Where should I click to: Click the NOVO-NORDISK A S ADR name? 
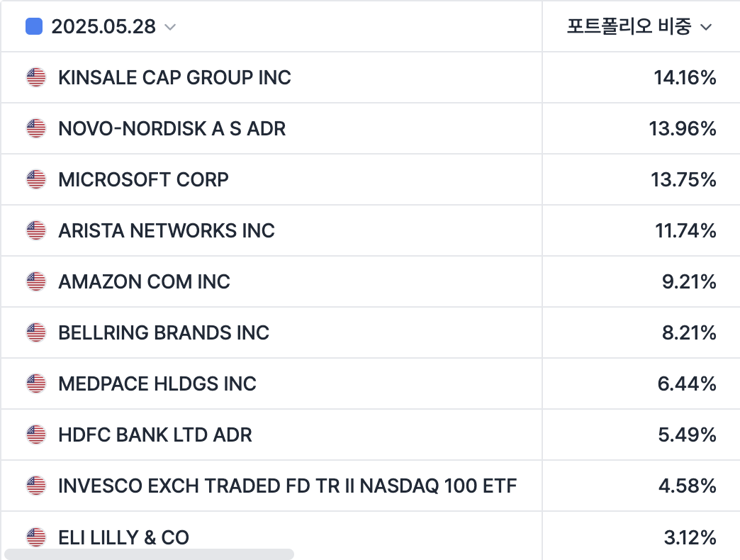(x=172, y=128)
